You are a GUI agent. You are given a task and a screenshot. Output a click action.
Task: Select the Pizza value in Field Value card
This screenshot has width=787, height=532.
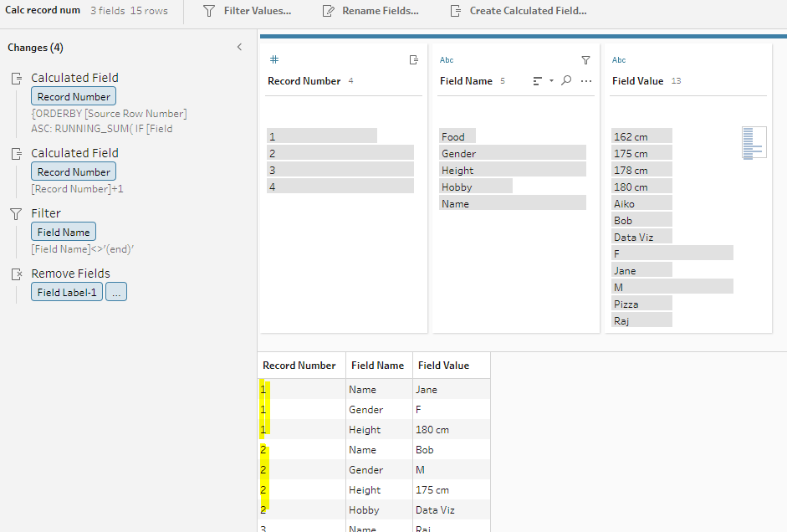click(641, 304)
